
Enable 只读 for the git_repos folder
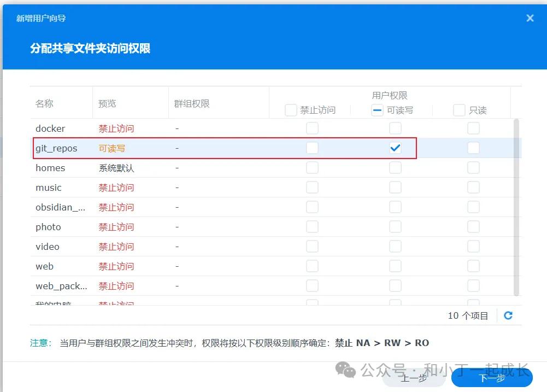tap(473, 148)
